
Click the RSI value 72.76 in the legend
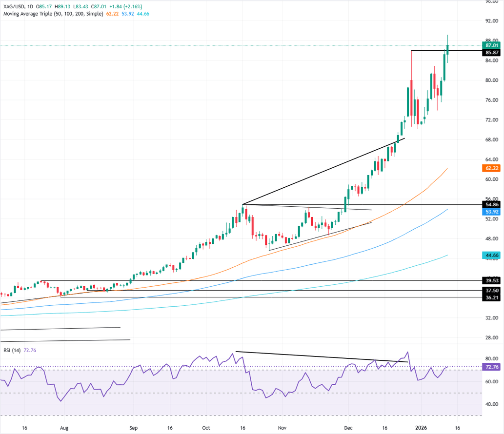(x=30, y=349)
